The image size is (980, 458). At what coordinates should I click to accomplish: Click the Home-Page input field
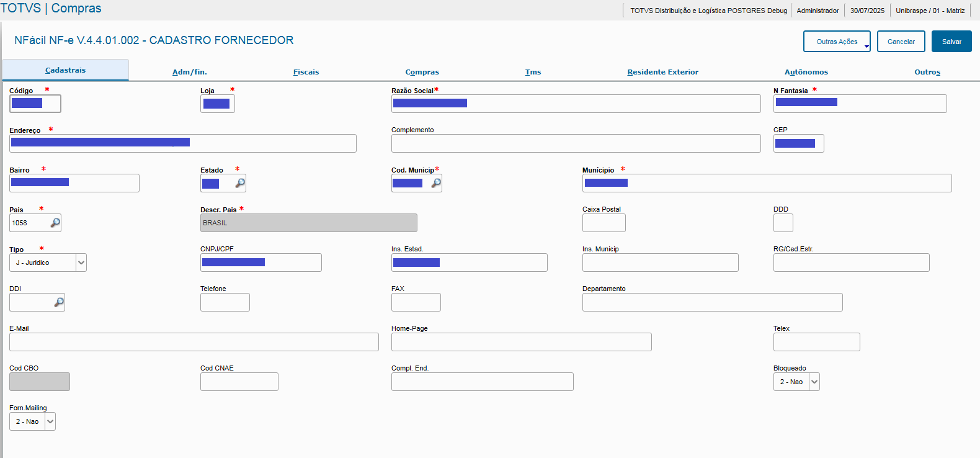[x=522, y=342]
